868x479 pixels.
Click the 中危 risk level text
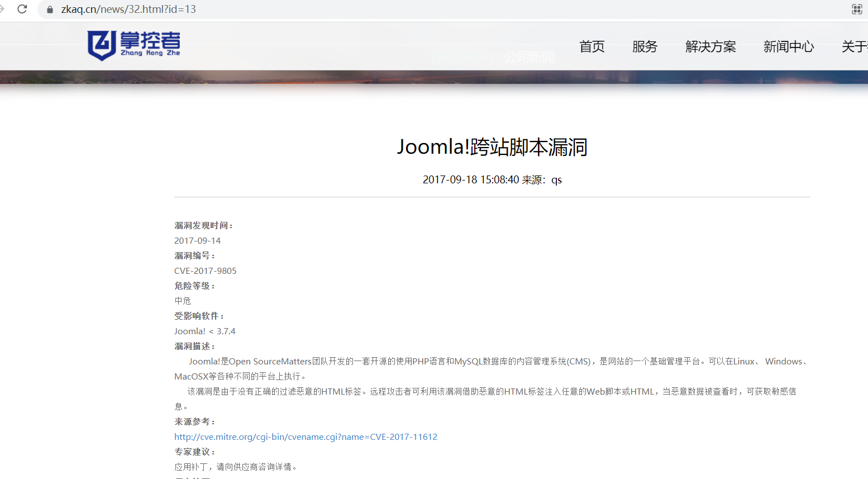(183, 301)
